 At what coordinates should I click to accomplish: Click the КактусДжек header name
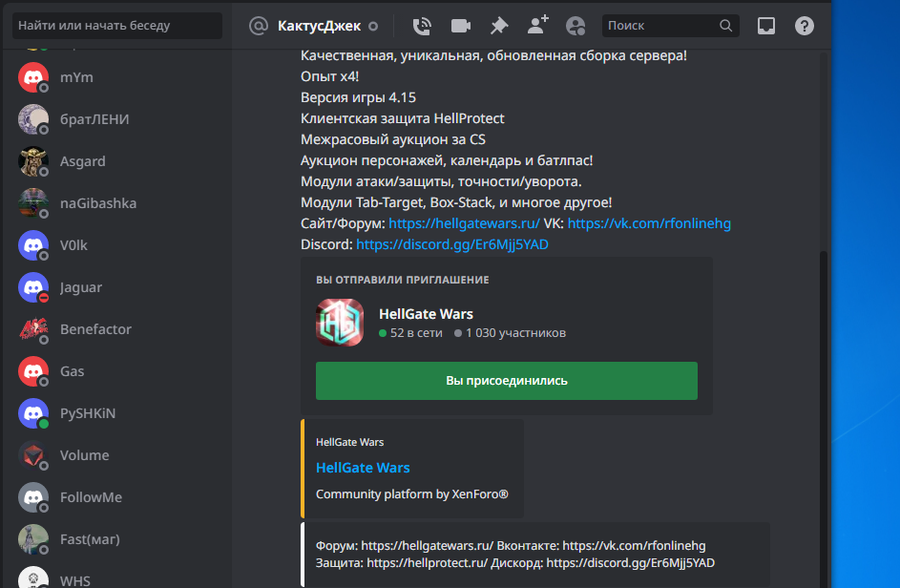(319, 26)
